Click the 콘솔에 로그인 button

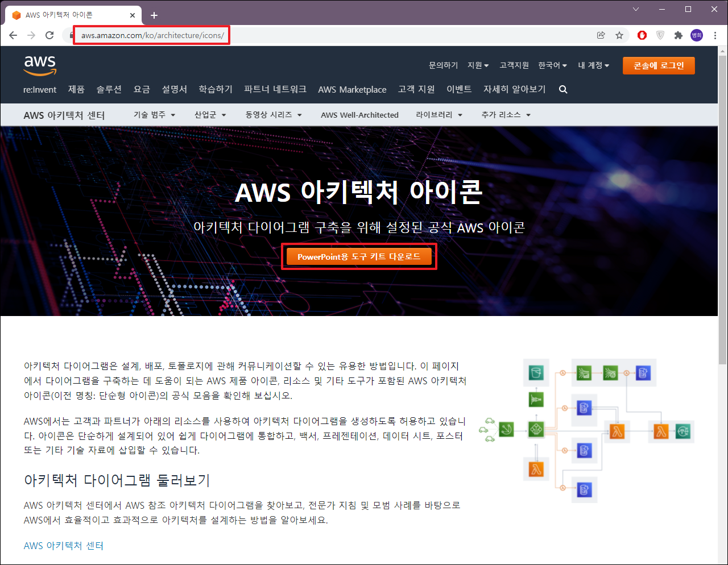tap(659, 65)
